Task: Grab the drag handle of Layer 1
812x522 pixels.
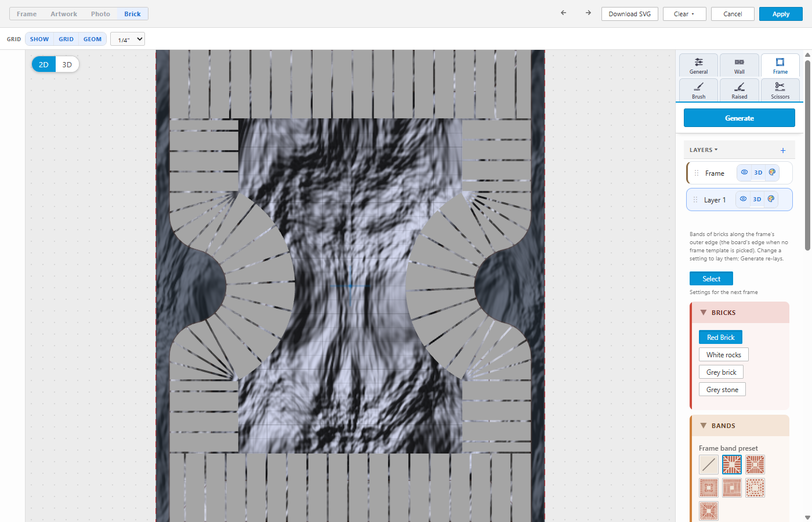Action: 695,200
